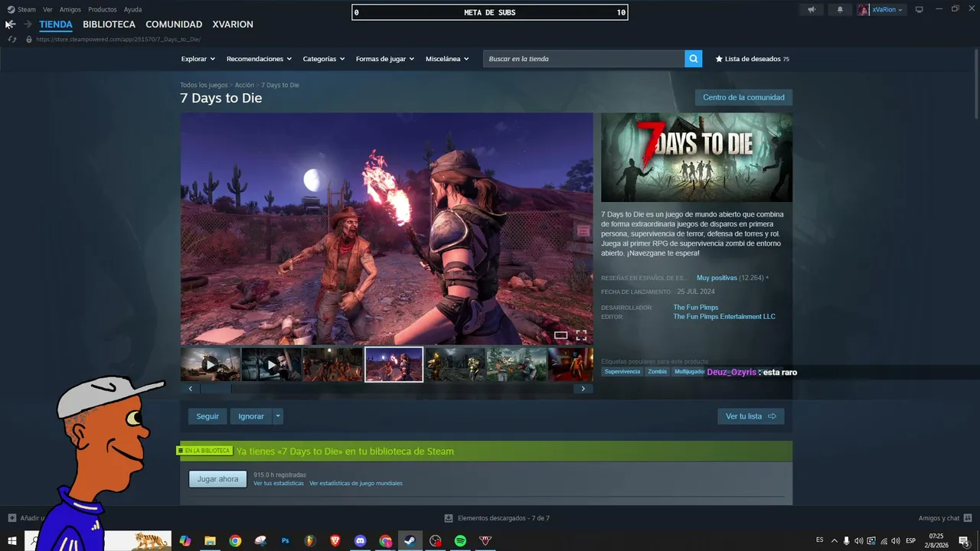Click the Ver tu lista button

[750, 416]
